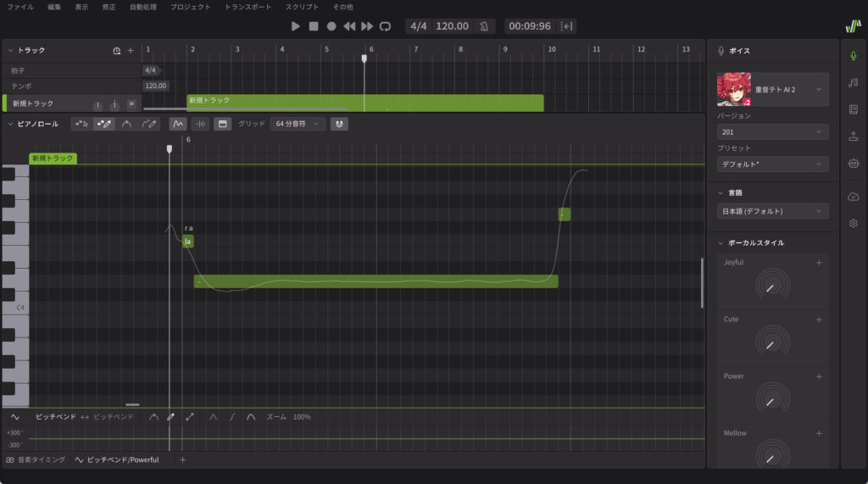Toggle the snap magnet icon beside the grid

click(339, 124)
